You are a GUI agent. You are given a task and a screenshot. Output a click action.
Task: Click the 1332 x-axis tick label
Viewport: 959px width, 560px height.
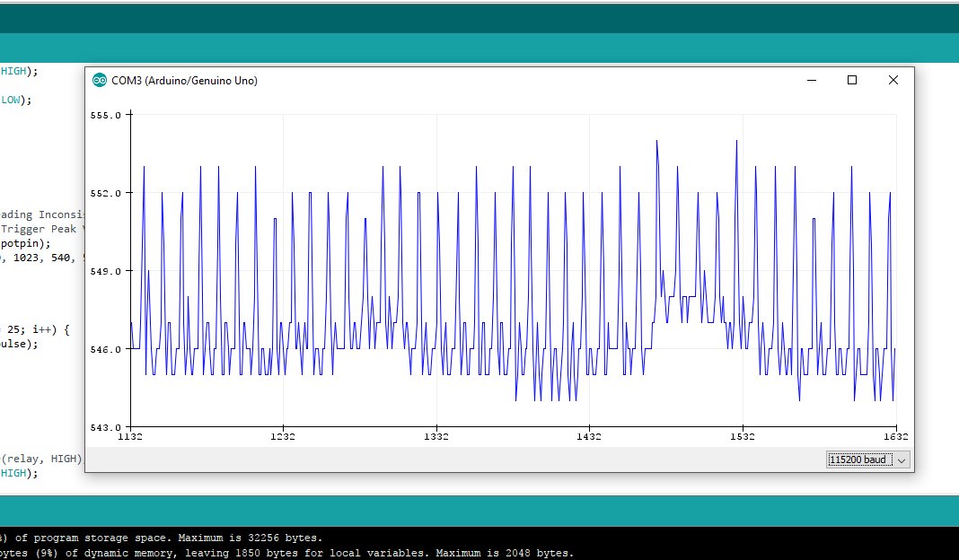pos(436,437)
